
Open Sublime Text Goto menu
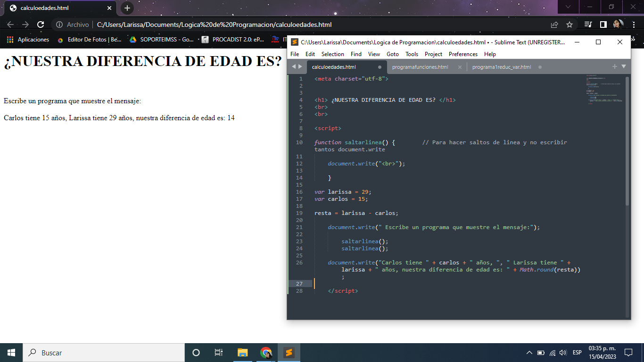[x=393, y=54]
